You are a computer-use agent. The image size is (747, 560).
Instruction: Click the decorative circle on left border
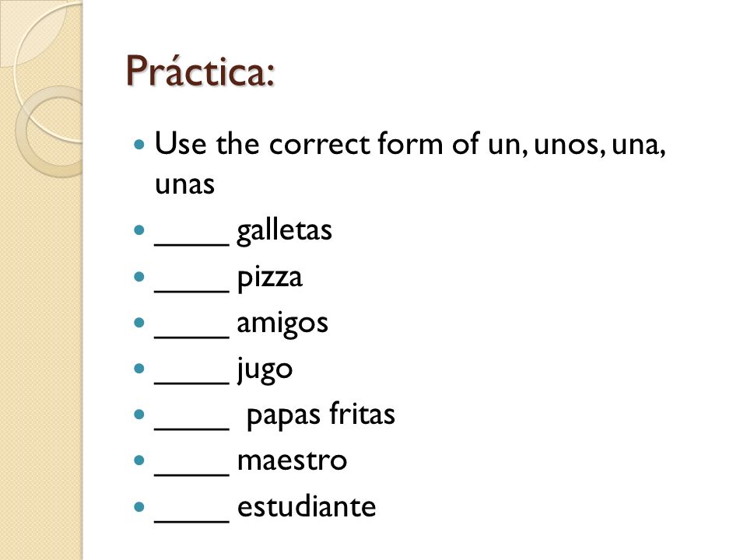(50, 131)
